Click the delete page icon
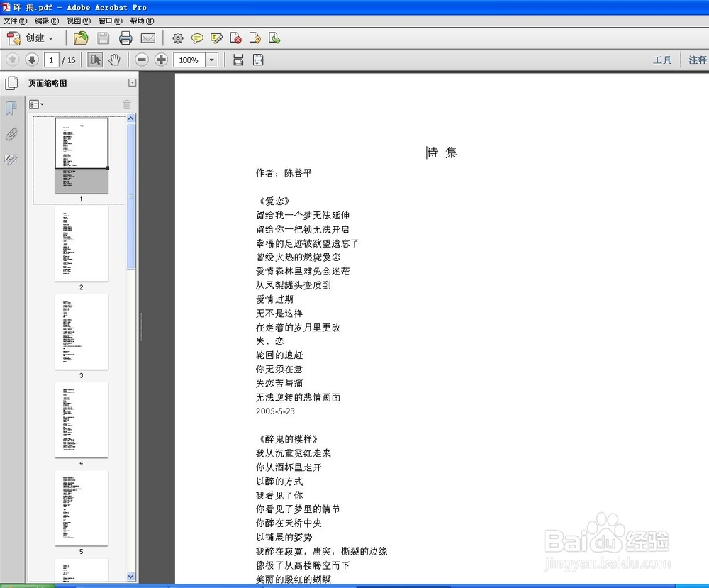 [235, 38]
